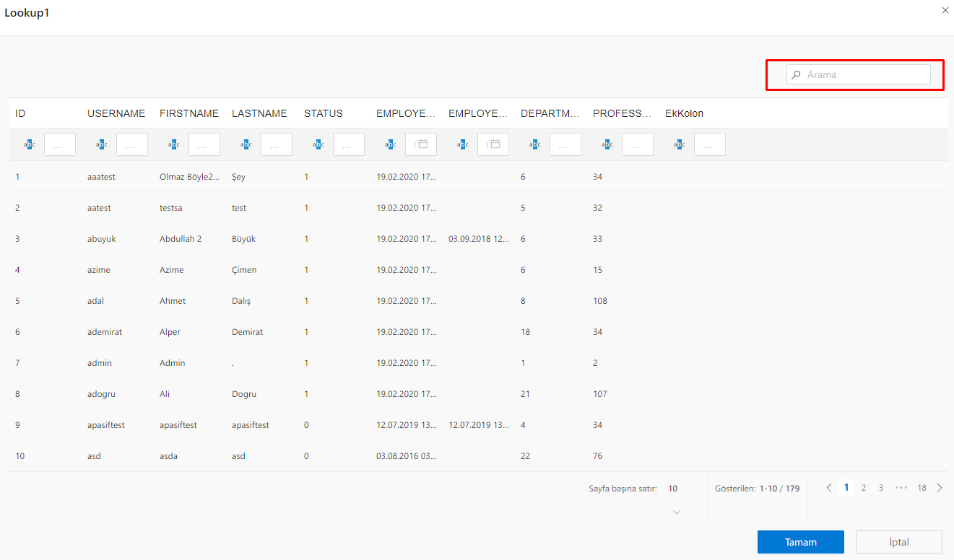Select the row with username admin
This screenshot has height=560, width=954.
point(100,363)
